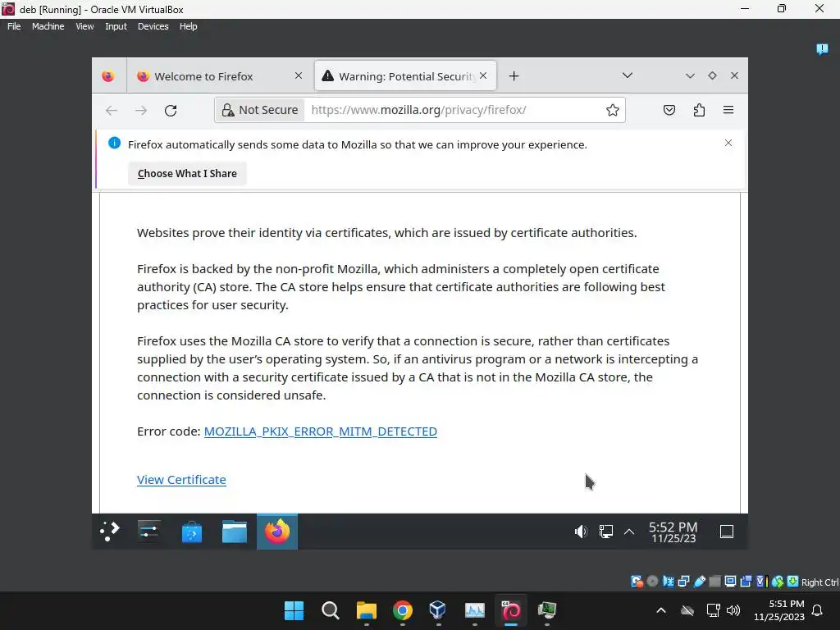Image resolution: width=840 pixels, height=630 pixels.
Task: Click the Windows clock showing 5:51 PM
Action: (x=779, y=610)
